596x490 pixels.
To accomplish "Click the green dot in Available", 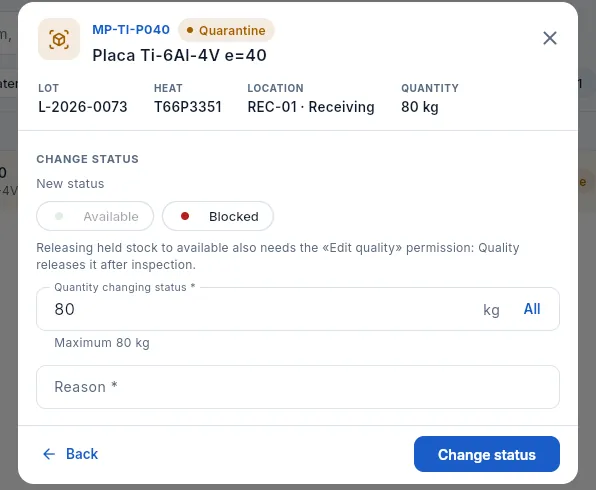I will pos(59,216).
